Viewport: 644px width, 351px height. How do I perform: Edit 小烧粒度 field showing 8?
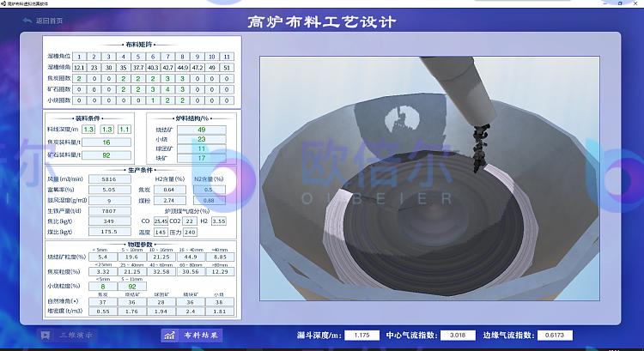(x=103, y=286)
